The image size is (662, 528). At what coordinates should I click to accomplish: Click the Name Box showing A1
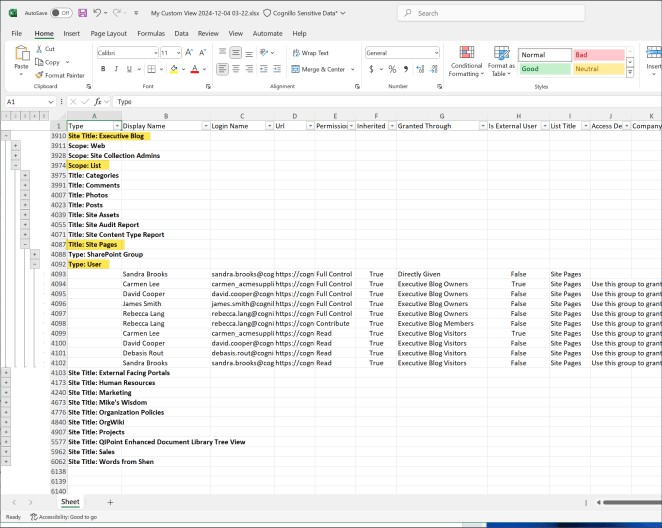pos(30,102)
